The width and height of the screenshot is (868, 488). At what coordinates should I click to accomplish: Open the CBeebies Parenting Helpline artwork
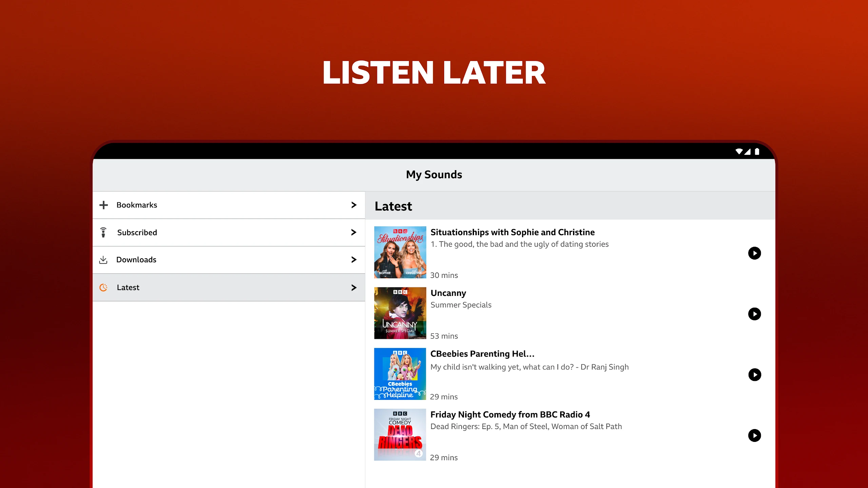[x=400, y=374]
